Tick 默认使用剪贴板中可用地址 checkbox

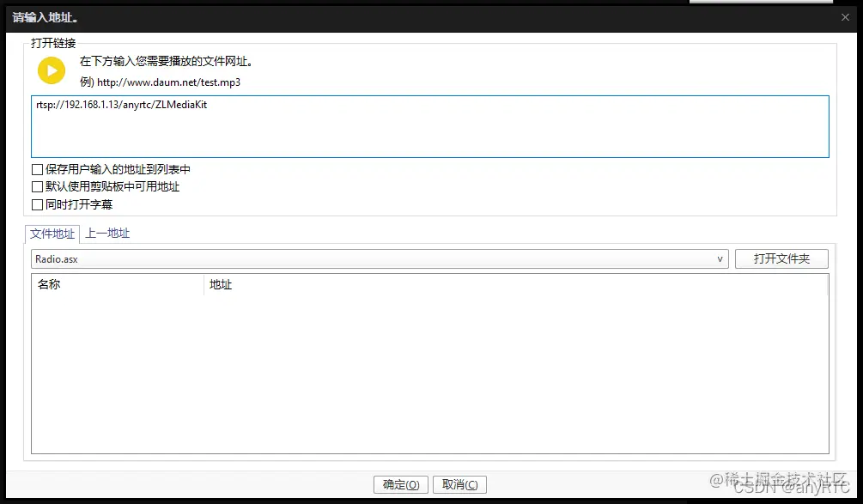[38, 187]
